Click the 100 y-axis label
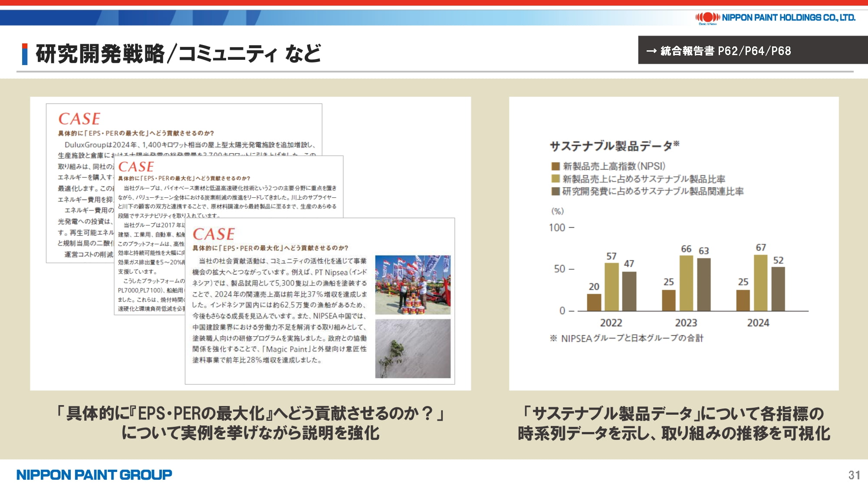Viewport: 868px width, 488px height. [x=557, y=227]
